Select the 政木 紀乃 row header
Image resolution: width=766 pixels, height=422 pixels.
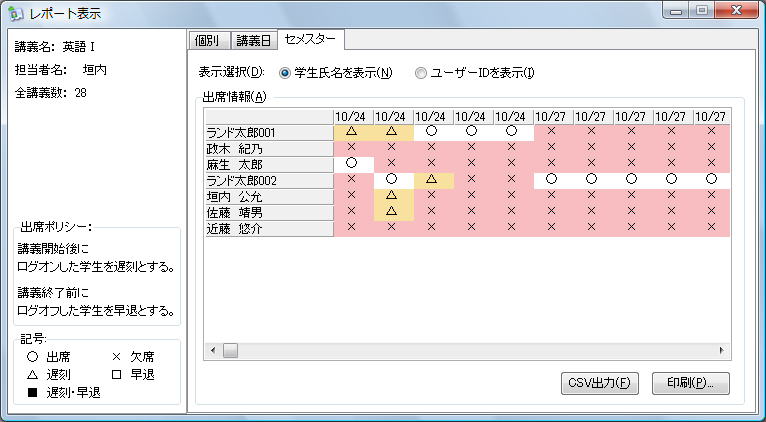coord(269,148)
